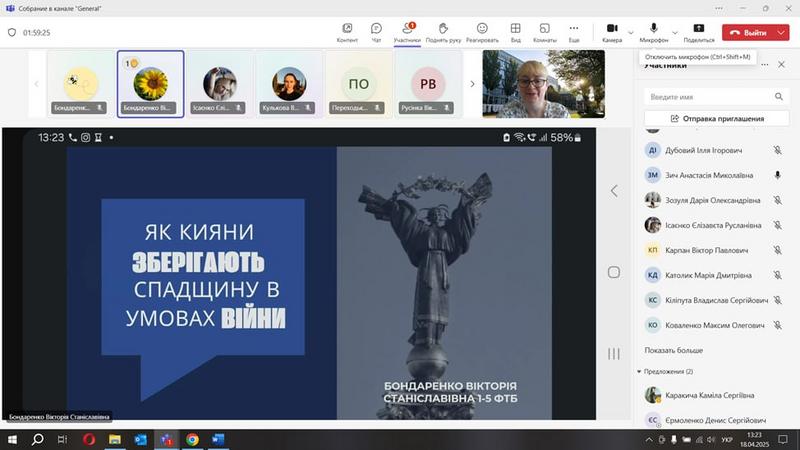Click Поделиться to share screen
This screenshot has width=800, height=450.
[x=698, y=33]
